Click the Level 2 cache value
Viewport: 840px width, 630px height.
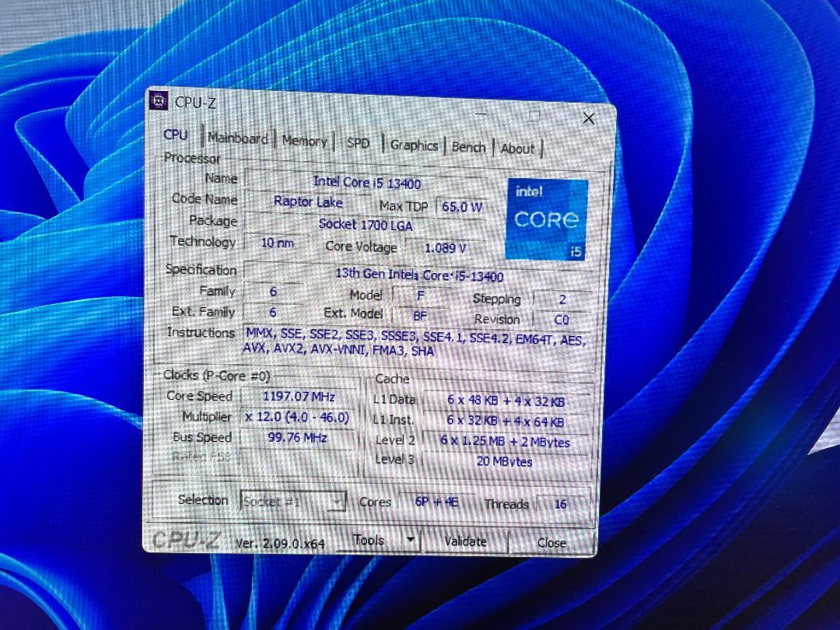pyautogui.click(x=506, y=442)
